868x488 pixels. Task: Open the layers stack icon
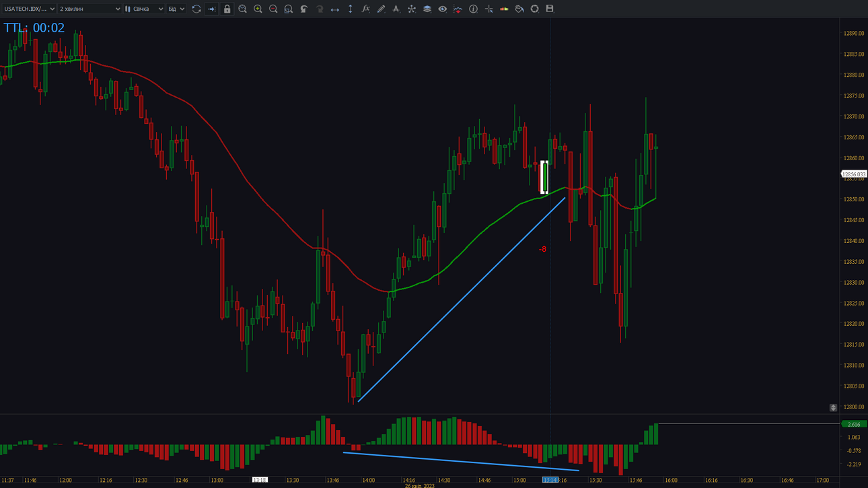click(x=427, y=9)
